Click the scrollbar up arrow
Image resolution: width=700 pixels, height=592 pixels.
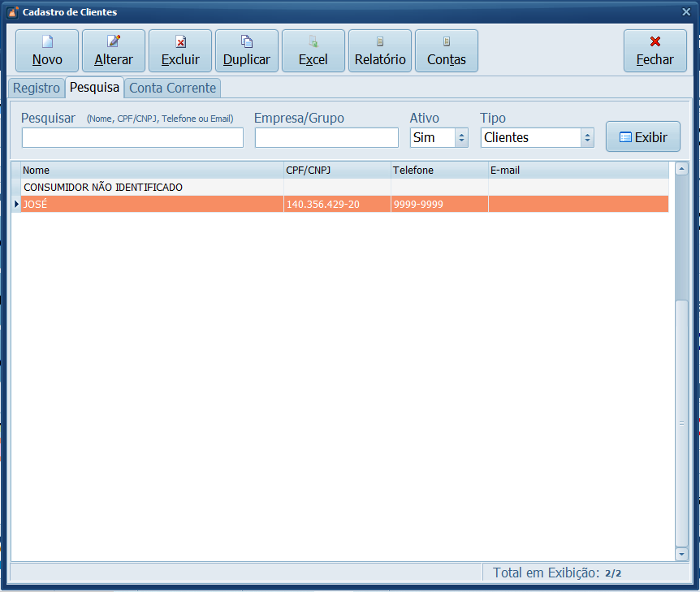pos(681,169)
